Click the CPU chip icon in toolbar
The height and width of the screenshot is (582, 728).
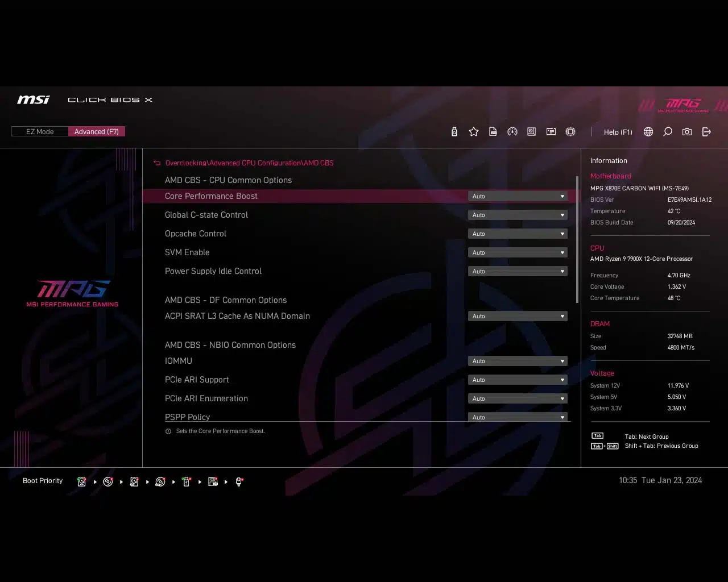tap(570, 132)
